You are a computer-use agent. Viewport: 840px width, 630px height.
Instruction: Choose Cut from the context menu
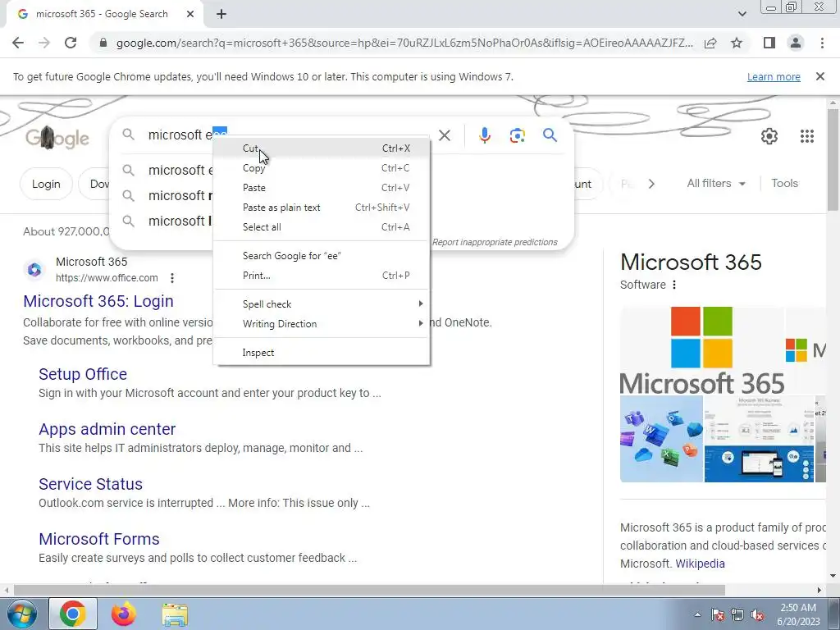pyautogui.click(x=322, y=148)
